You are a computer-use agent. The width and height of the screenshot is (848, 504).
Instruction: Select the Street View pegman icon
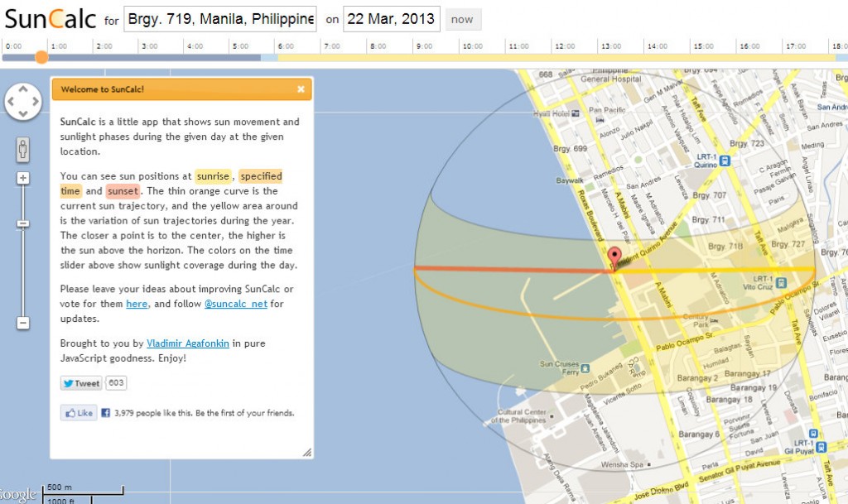coord(22,150)
